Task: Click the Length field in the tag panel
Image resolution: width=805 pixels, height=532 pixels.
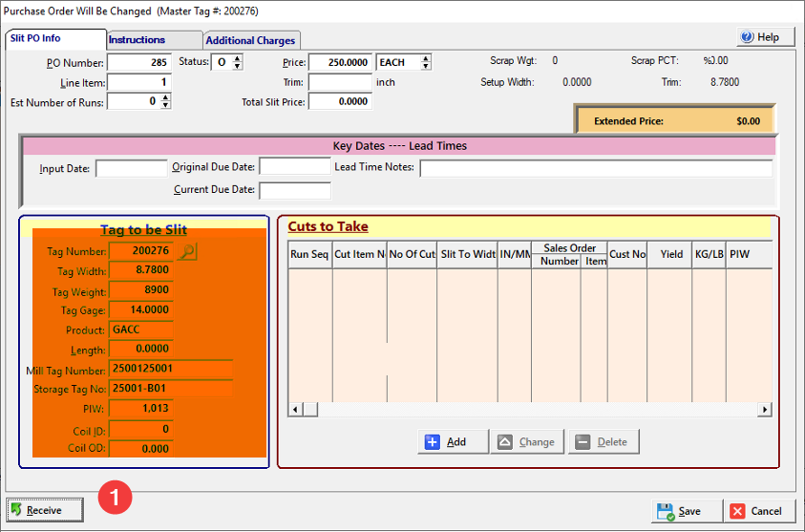Action: [140, 349]
